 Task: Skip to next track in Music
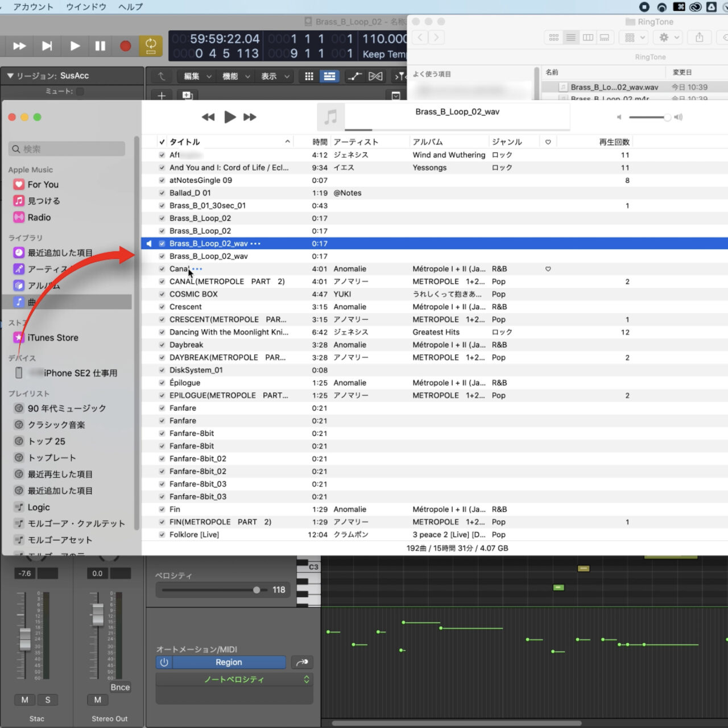(x=250, y=117)
